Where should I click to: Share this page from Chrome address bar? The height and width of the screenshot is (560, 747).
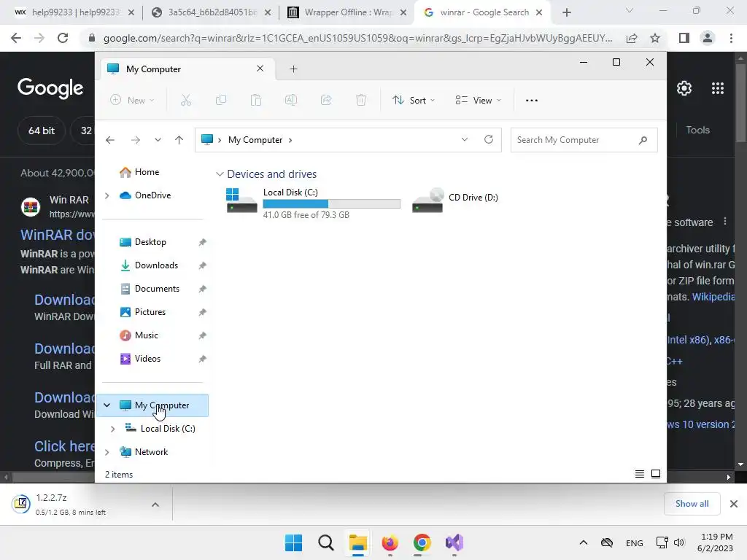pyautogui.click(x=632, y=38)
